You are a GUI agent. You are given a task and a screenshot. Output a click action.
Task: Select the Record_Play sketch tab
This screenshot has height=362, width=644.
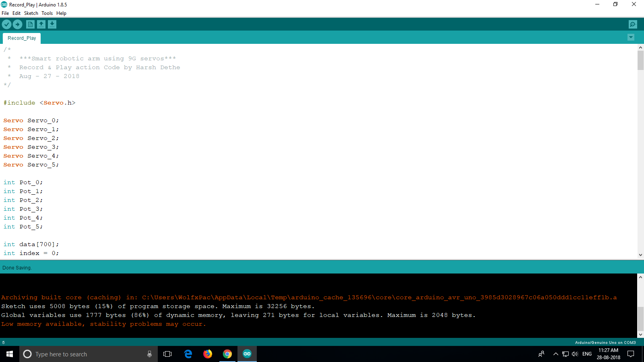[x=21, y=38]
